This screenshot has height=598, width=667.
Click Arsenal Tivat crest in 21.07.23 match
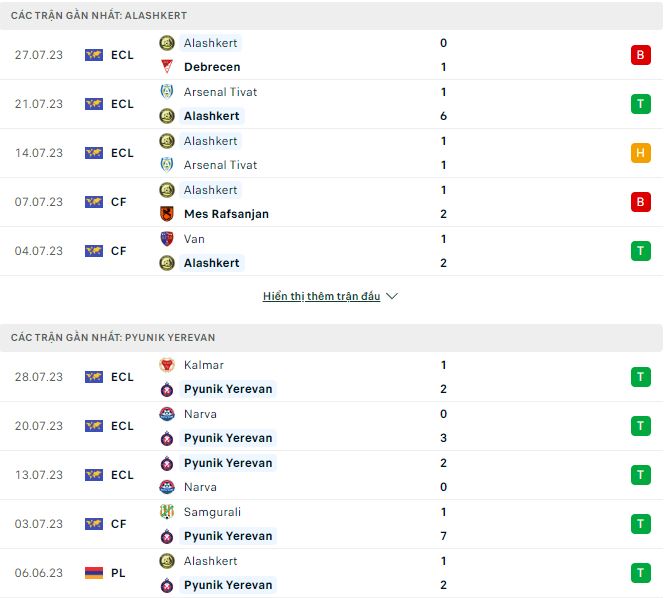[167, 92]
